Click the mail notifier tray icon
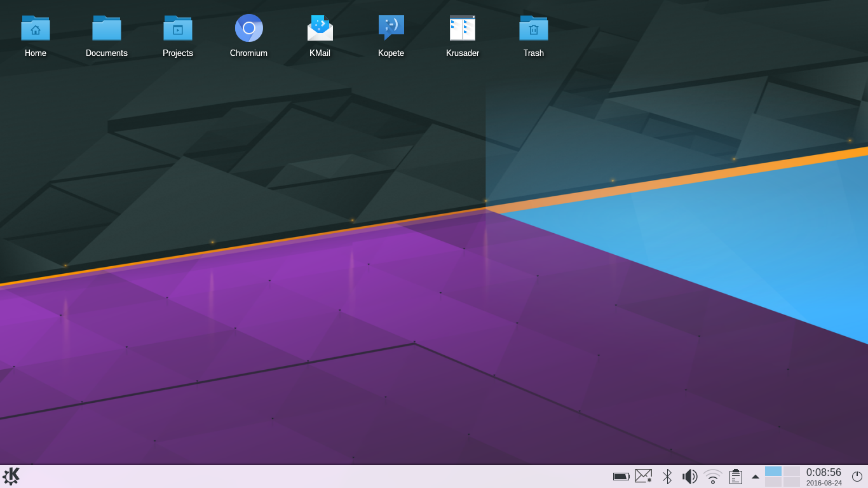 coord(644,476)
